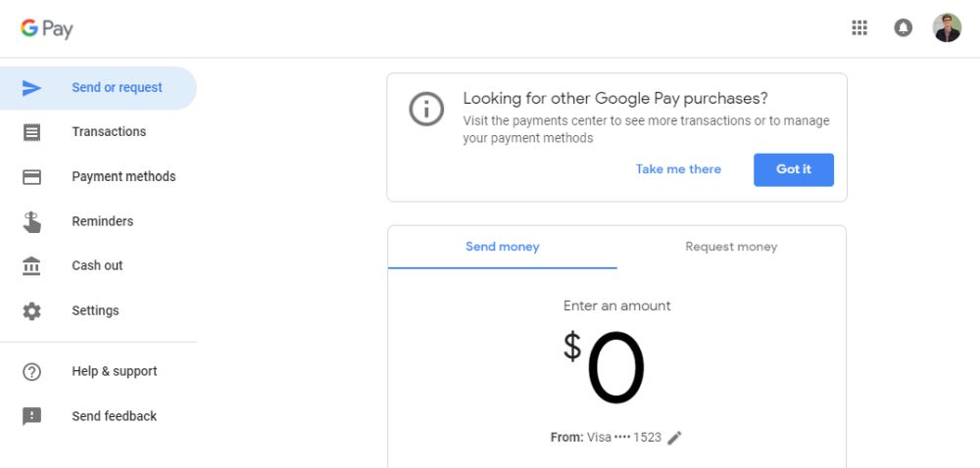Click the dollar amount entry field
Viewport: 980px width, 468px height.
pos(615,369)
